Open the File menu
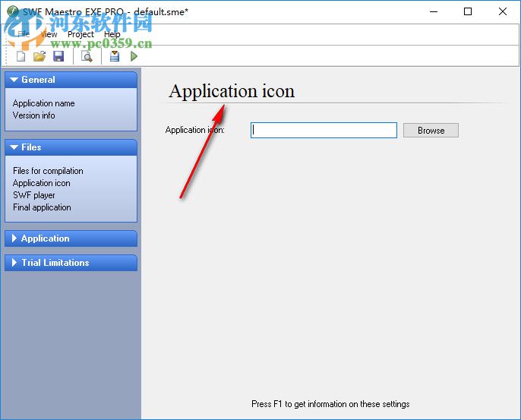This screenshot has width=521, height=420. [24, 34]
